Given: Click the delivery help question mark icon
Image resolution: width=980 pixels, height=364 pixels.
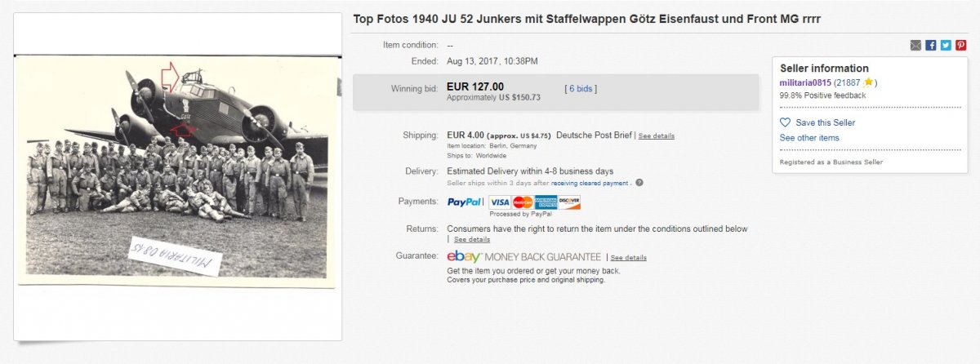Looking at the screenshot, I should click(x=639, y=183).
